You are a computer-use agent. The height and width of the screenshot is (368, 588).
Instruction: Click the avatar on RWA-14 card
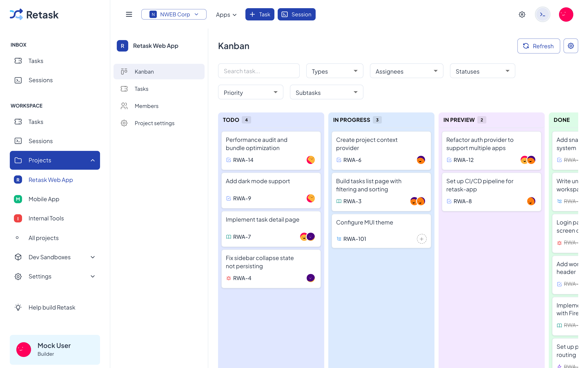[311, 160]
